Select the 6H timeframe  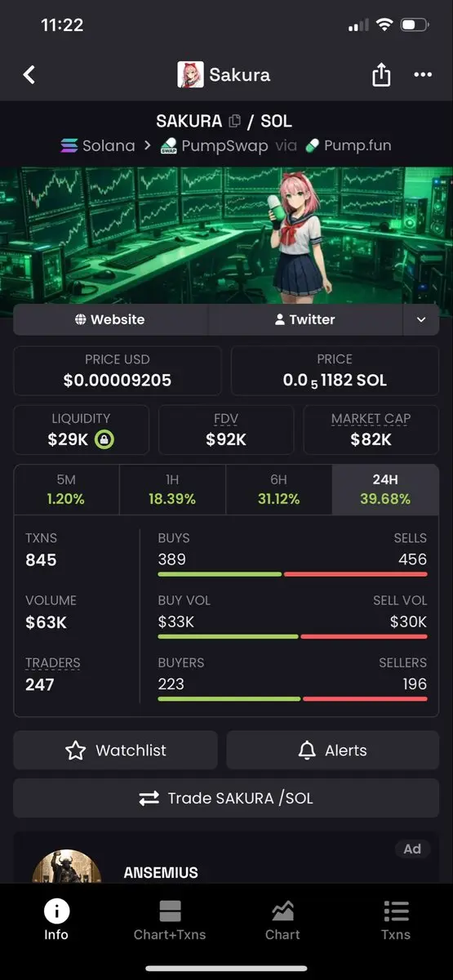278,490
